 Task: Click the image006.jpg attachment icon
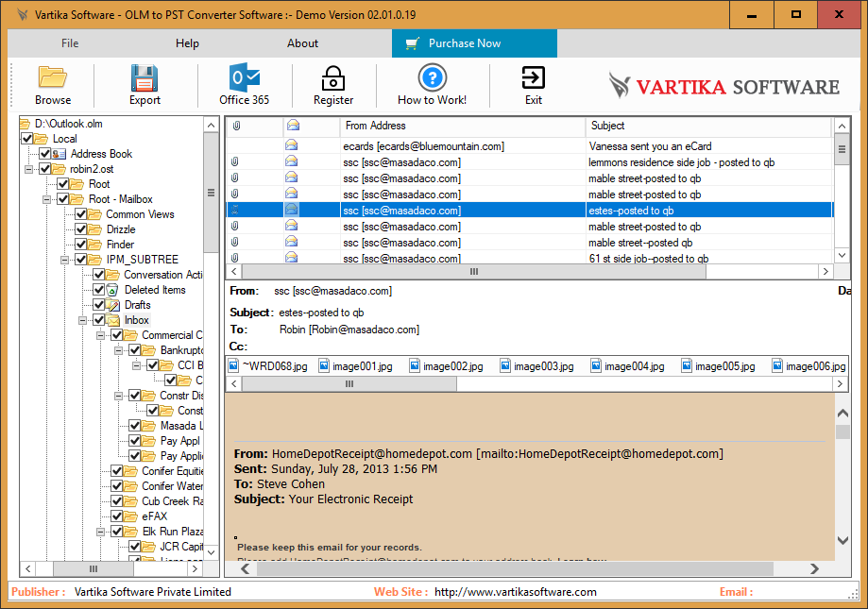(x=777, y=365)
